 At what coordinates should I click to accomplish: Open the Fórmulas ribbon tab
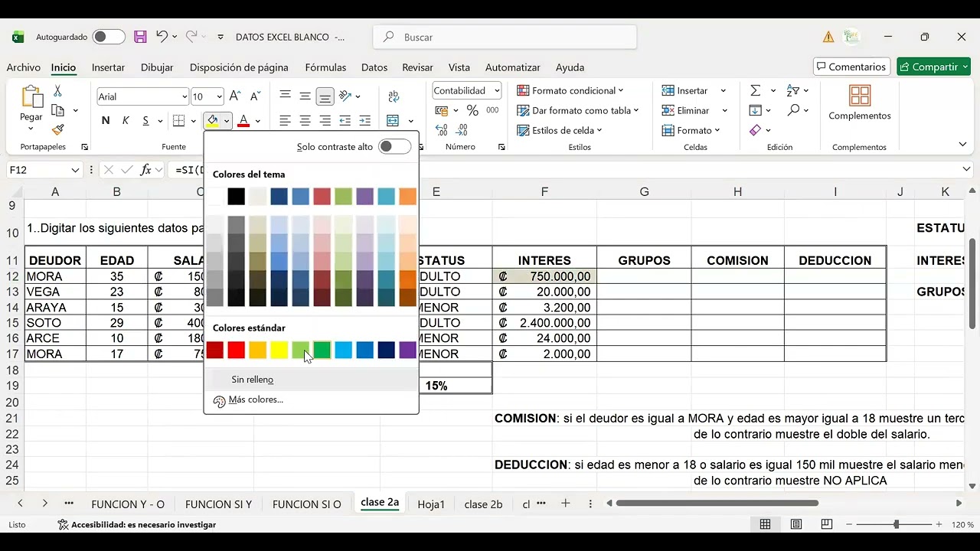[x=325, y=67]
